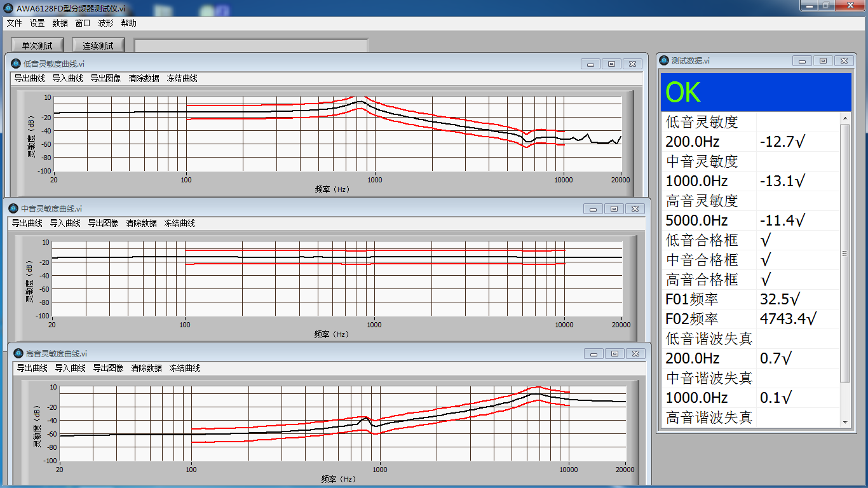868x488 pixels.
Task: Toggle 冻结曲线 in the 中音 curve window
Action: [x=179, y=223]
